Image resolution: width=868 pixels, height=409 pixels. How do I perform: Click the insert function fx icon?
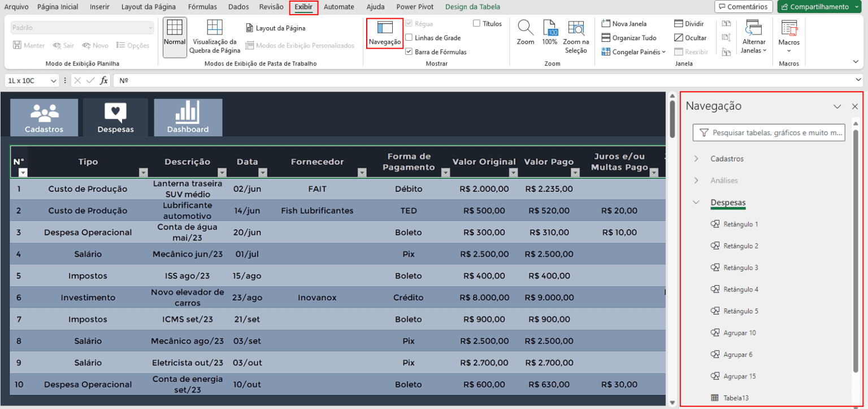pyautogui.click(x=104, y=81)
